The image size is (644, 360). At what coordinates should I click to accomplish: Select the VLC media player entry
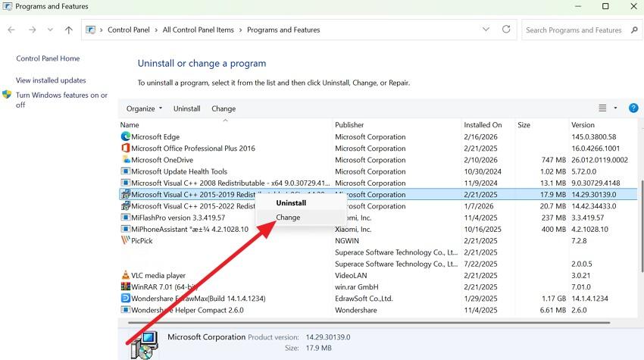(158, 275)
